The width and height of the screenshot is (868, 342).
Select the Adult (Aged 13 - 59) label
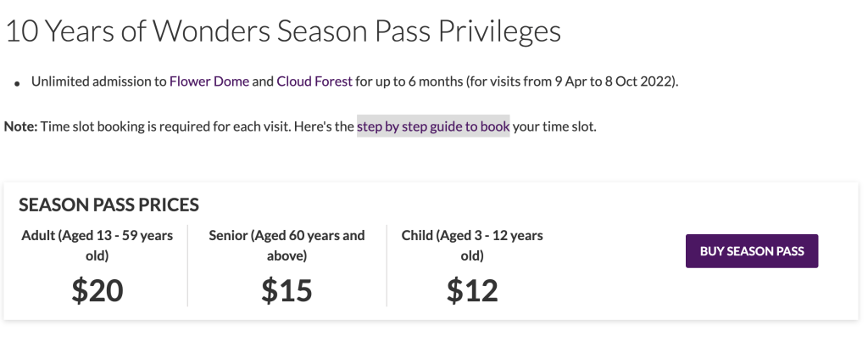97,245
